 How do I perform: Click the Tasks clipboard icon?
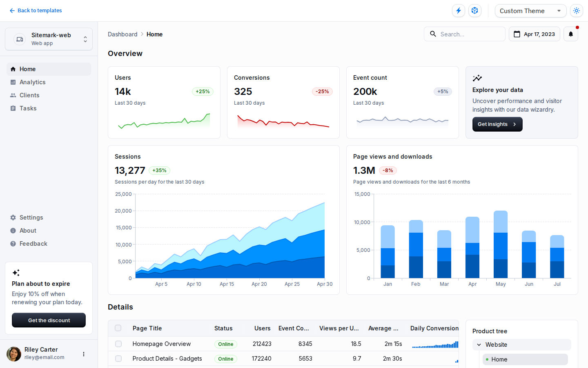(13, 108)
